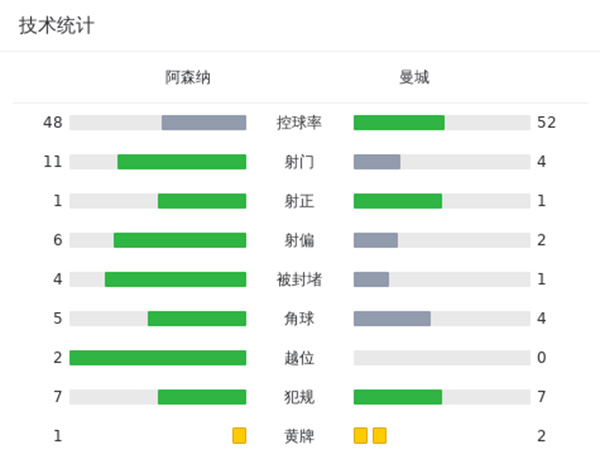Click Man City's green 控球率 bar
The height and width of the screenshot is (459, 600).
(399, 123)
